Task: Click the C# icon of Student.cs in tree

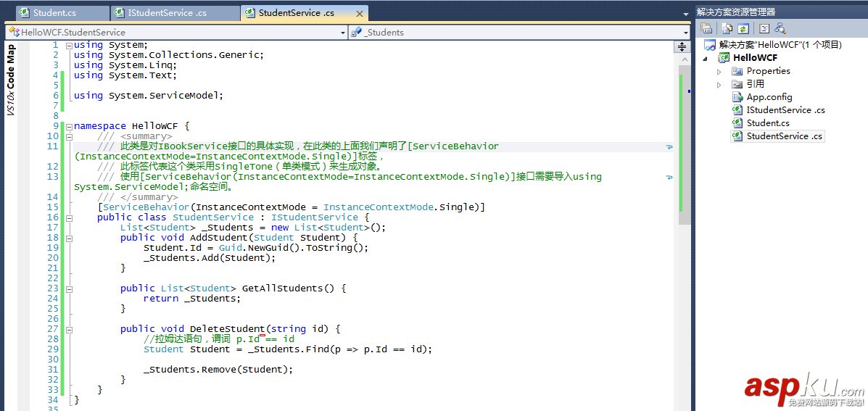Action: pyautogui.click(x=737, y=123)
